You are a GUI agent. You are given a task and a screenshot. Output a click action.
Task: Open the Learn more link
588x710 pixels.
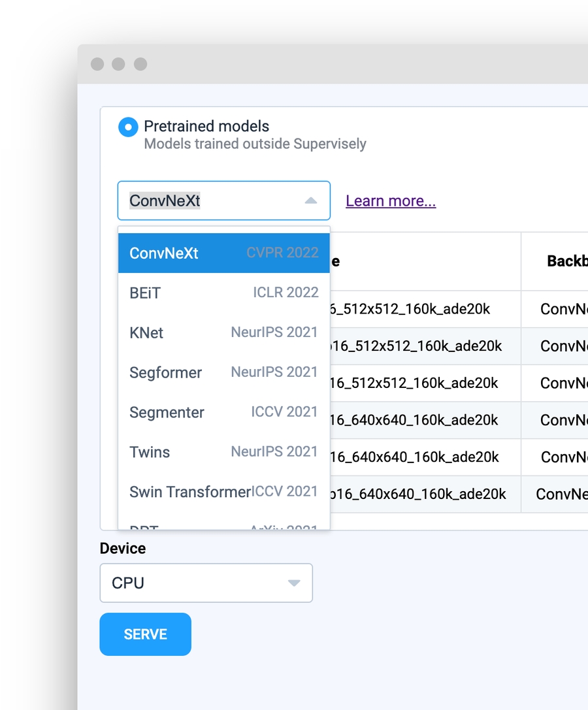391,201
